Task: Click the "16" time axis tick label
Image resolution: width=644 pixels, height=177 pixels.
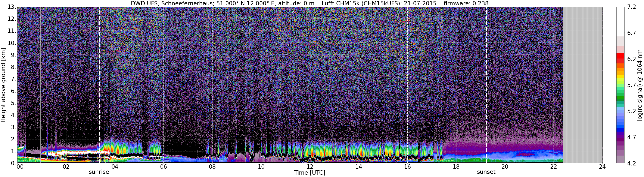Action: coord(408,167)
